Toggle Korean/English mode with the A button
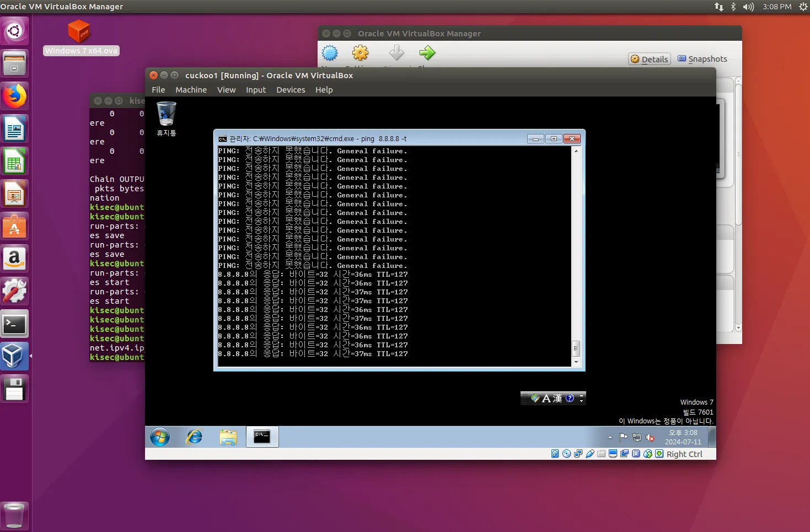The height and width of the screenshot is (532, 810). [x=546, y=398]
